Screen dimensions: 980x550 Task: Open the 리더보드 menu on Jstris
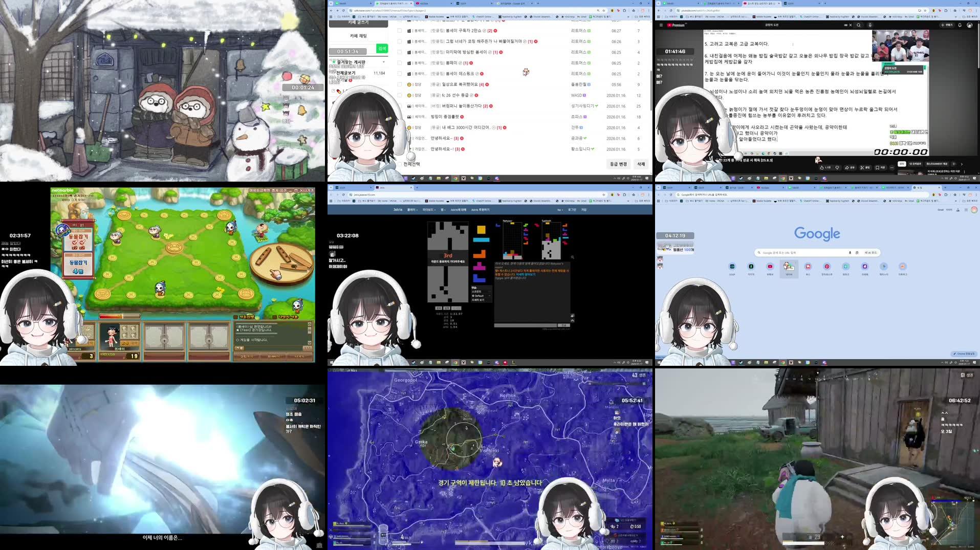click(429, 209)
